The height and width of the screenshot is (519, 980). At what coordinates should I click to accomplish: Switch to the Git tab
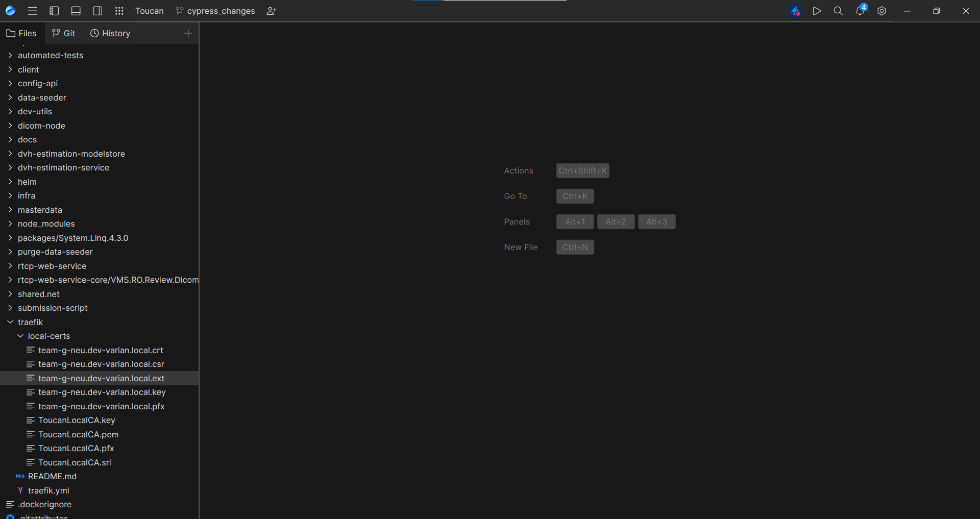64,33
